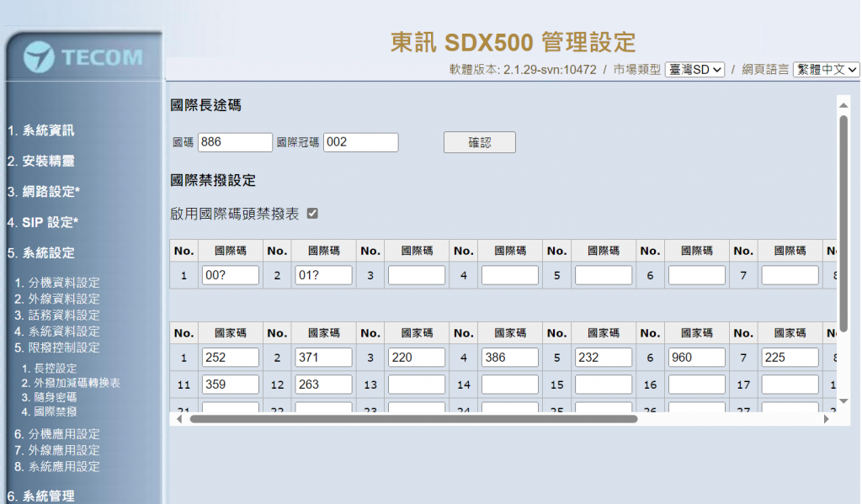The image size is (862, 504).
Task: Click the 確認 button
Action: [479, 142]
